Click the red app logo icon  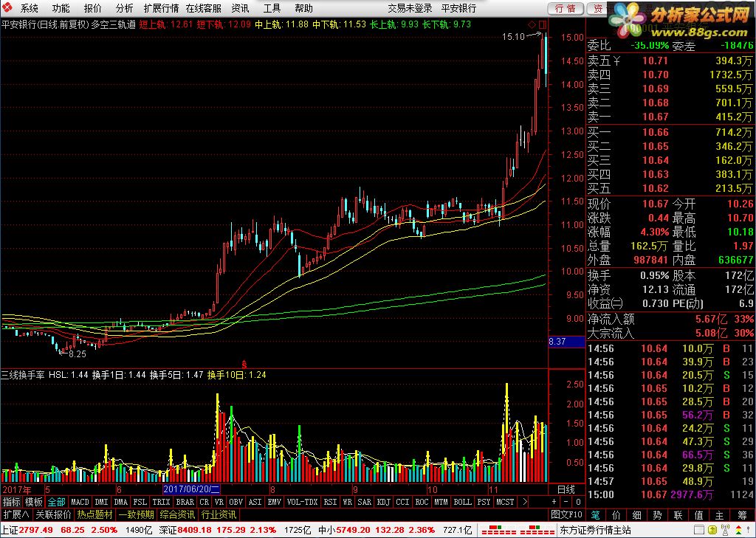[7, 7]
